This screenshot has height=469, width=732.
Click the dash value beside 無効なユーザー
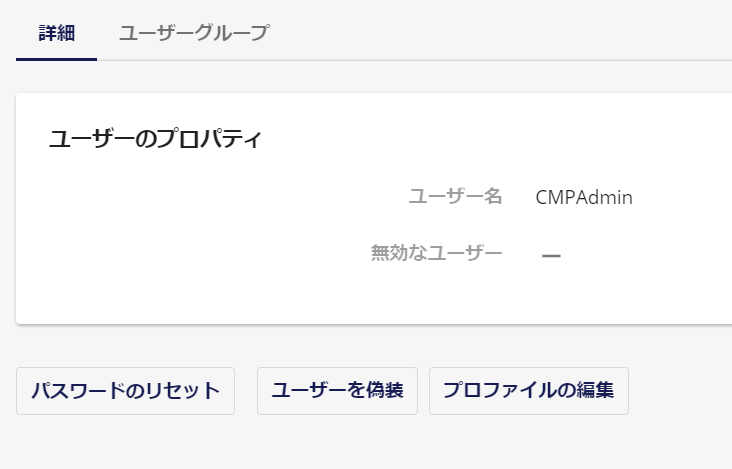point(551,256)
